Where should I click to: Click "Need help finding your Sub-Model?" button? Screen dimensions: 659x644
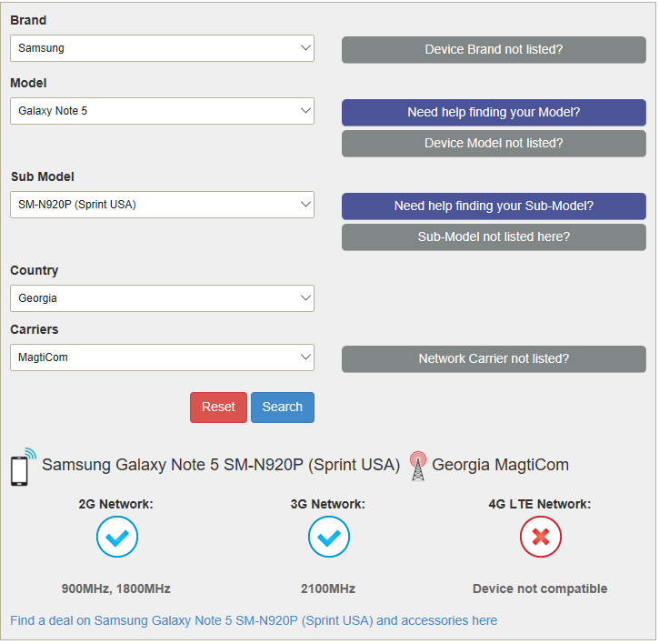(494, 206)
